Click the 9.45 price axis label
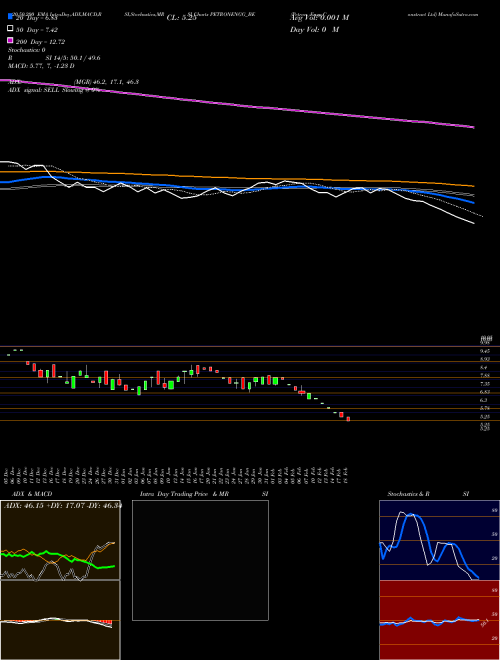Screen dimensions: 500x660 [x=484, y=351]
